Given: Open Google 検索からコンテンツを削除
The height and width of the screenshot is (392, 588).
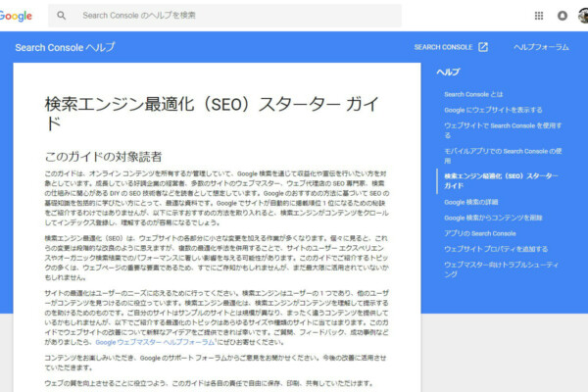Looking at the screenshot, I should click(x=493, y=218).
